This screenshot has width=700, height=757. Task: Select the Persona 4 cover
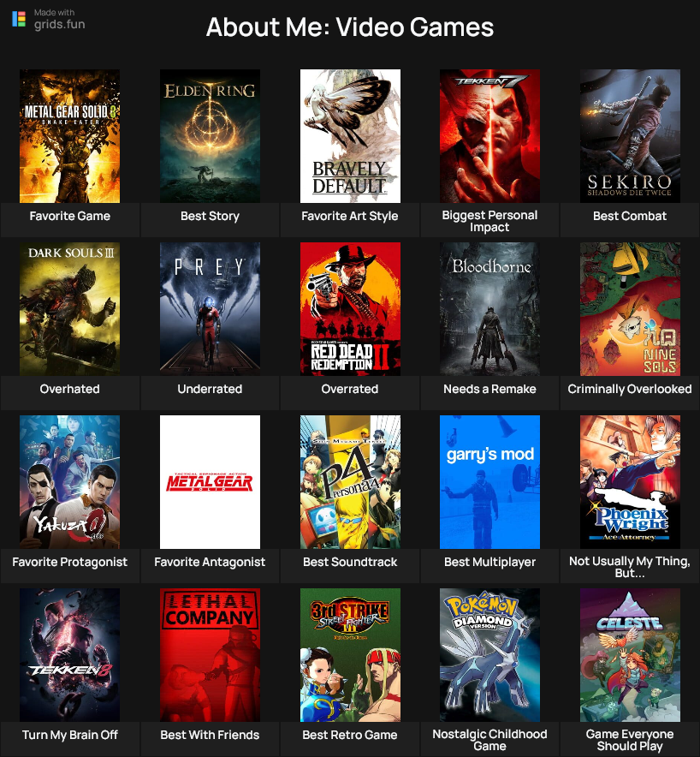tap(350, 482)
